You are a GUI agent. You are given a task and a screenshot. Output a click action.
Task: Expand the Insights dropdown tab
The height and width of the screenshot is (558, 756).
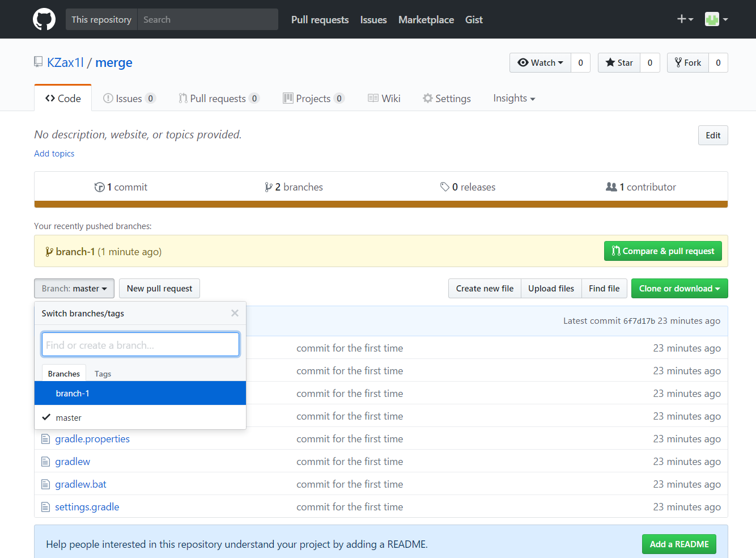tap(514, 98)
